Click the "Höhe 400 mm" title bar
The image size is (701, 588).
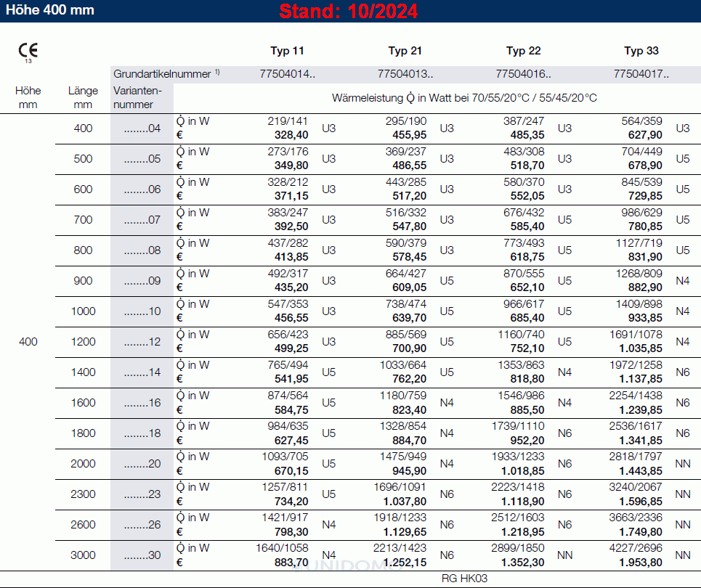[51, 11]
